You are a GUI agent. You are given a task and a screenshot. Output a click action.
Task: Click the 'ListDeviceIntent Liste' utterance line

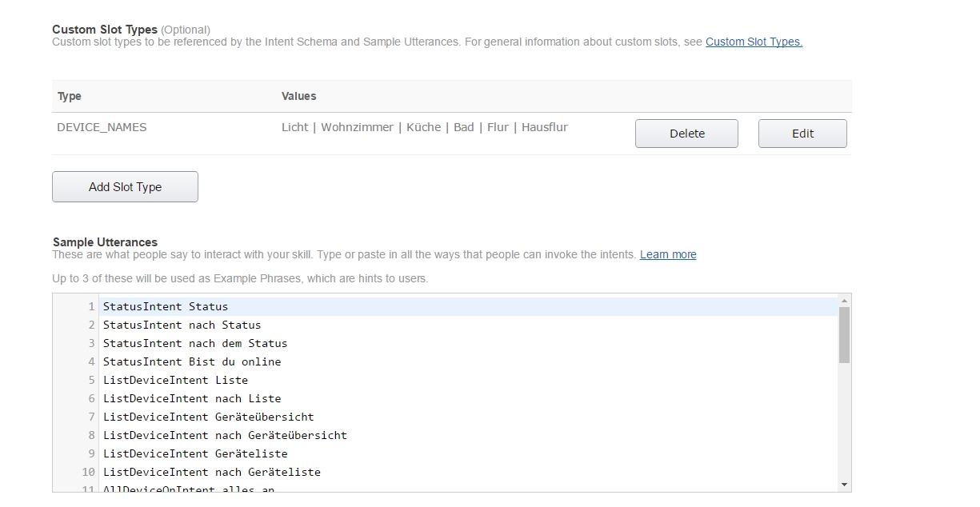(175, 380)
